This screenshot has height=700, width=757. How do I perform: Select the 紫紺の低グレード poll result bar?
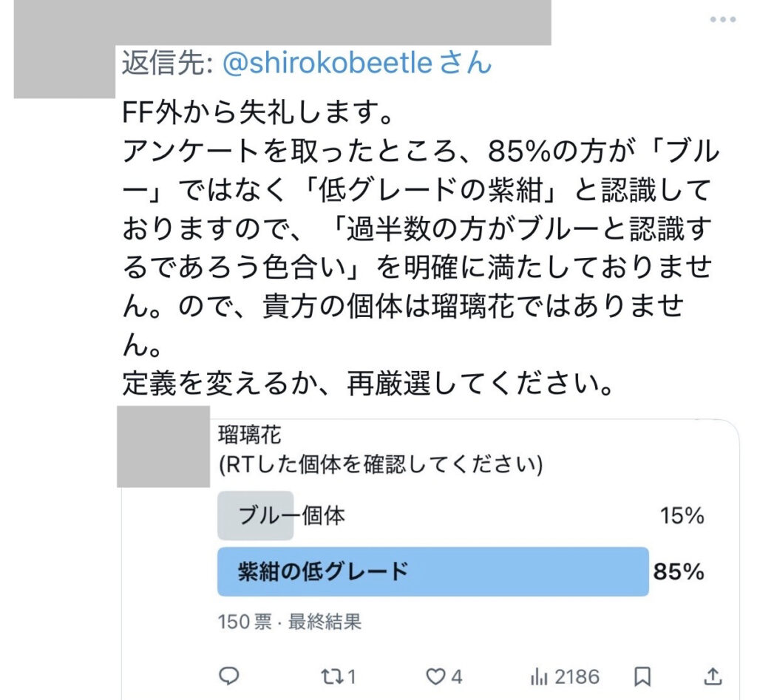click(x=432, y=571)
